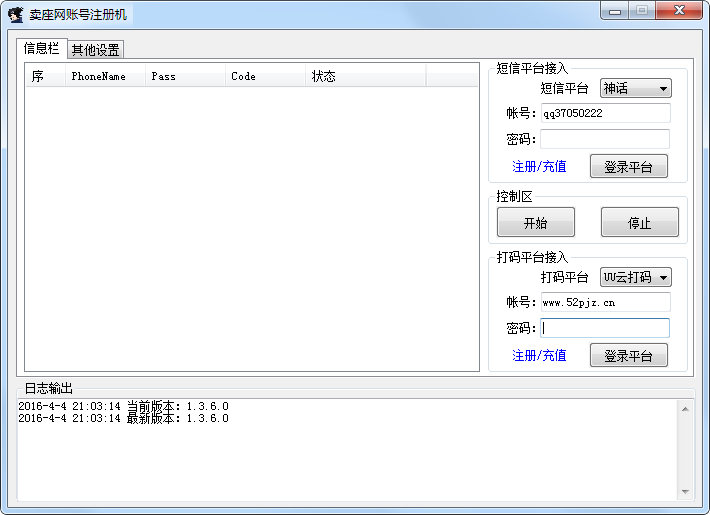The image size is (710, 515).
Task: Click 登录平台 in the 打码平台接入 section
Action: pos(628,355)
